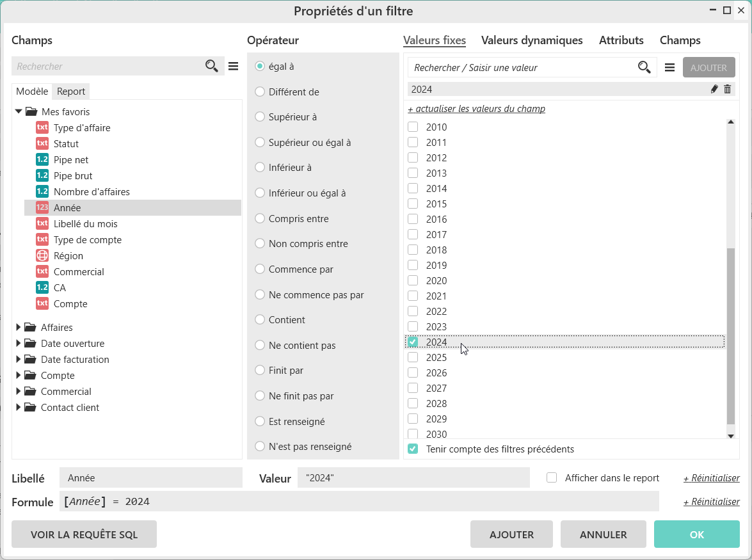Expand the Date facturation folder

[x=19, y=359]
